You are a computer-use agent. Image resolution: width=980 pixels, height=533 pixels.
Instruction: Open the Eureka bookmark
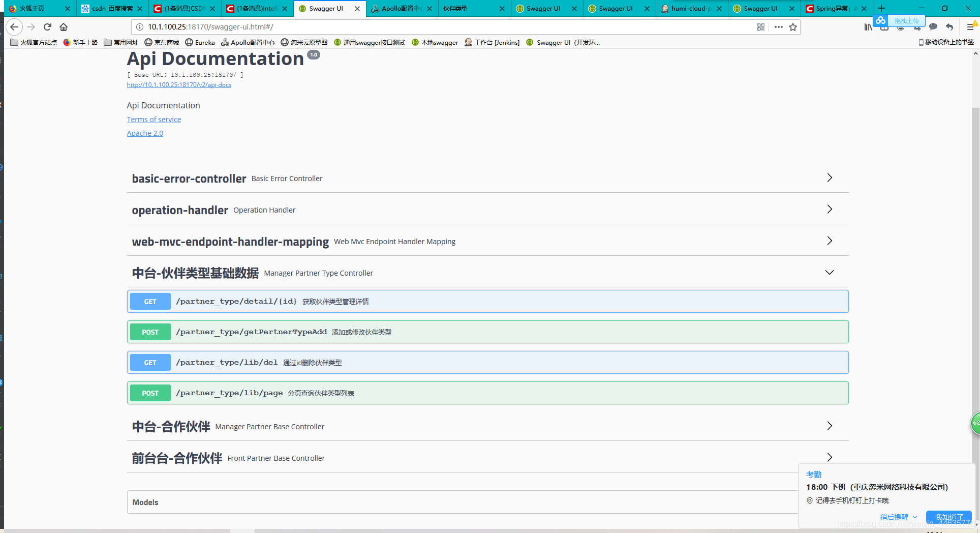click(x=200, y=42)
